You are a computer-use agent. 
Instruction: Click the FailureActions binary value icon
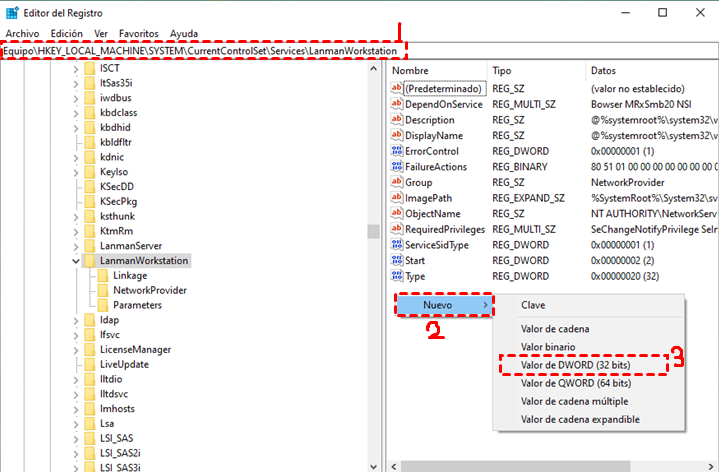(396, 167)
